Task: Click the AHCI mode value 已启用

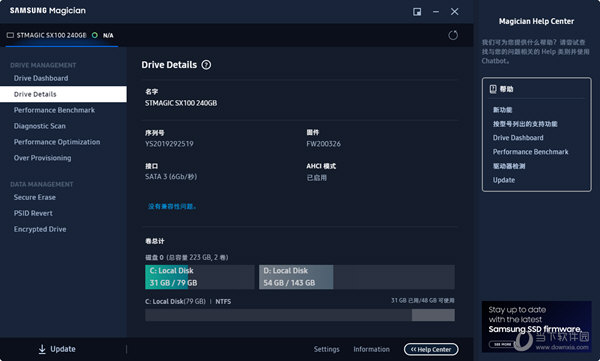Action: click(316, 178)
